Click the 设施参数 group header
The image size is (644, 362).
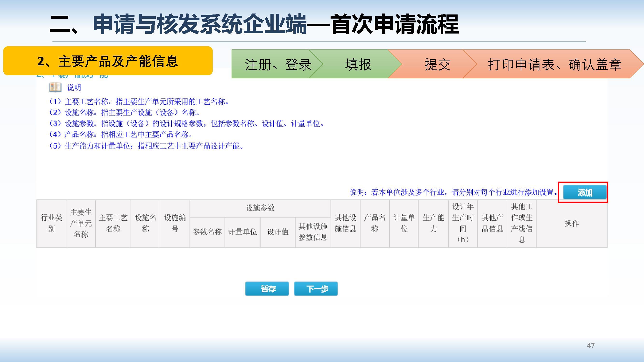coord(260,208)
